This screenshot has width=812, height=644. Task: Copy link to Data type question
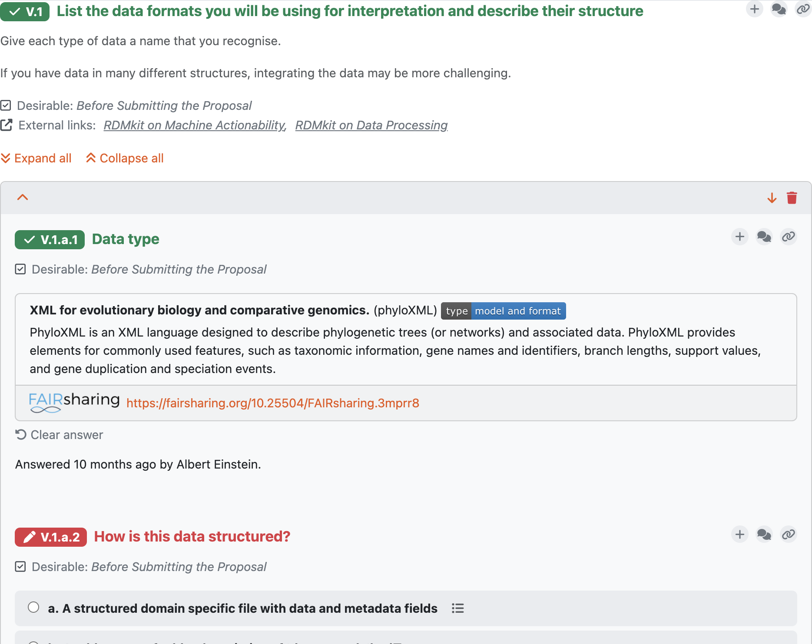[x=789, y=237]
